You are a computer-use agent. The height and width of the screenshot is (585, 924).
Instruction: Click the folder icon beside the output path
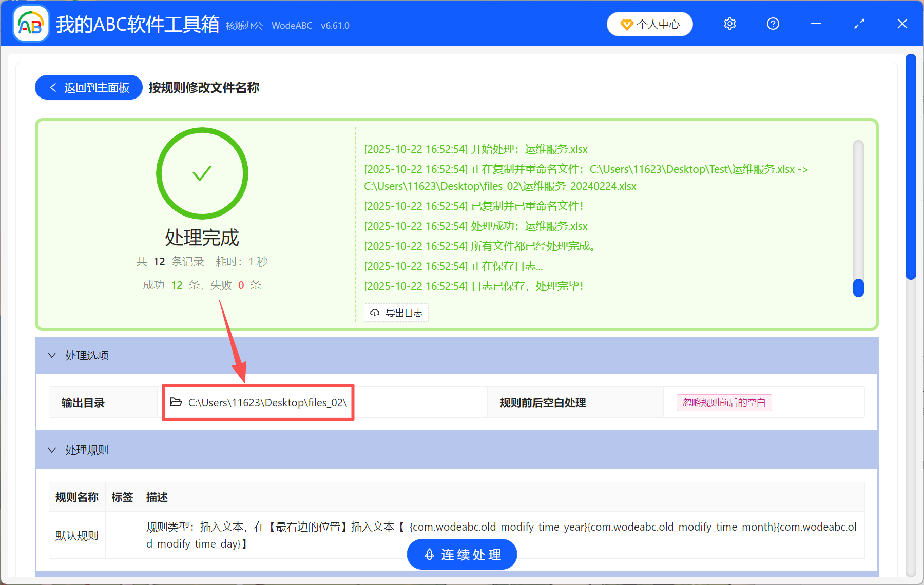tap(176, 402)
